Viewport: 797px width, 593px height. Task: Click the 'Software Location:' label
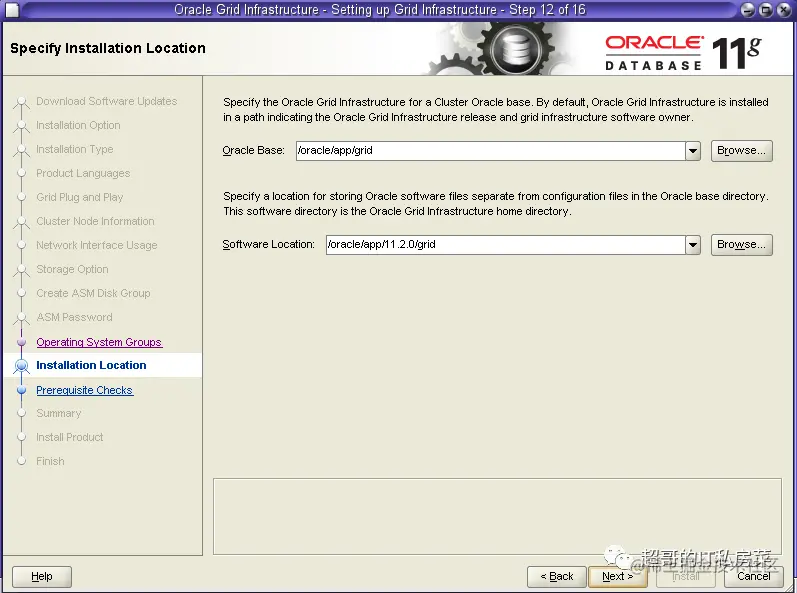[268, 244]
